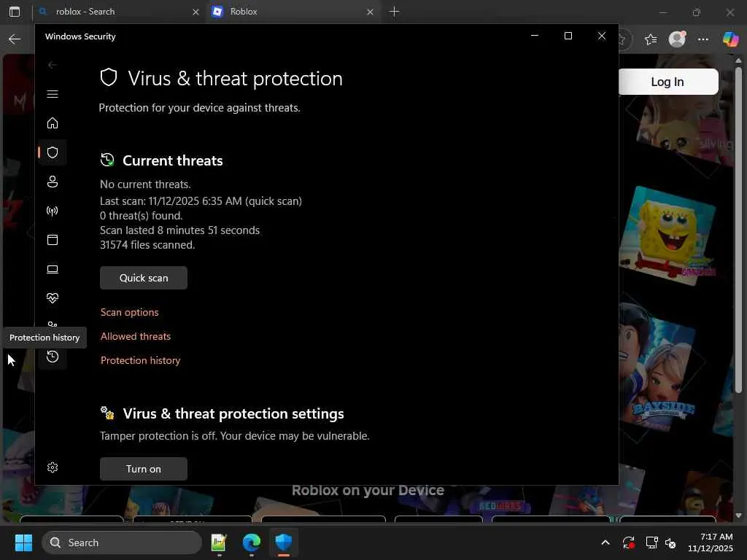The width and height of the screenshot is (747, 560).
Task: Open Device security laptop icon in sidebar
Action: coord(53,269)
